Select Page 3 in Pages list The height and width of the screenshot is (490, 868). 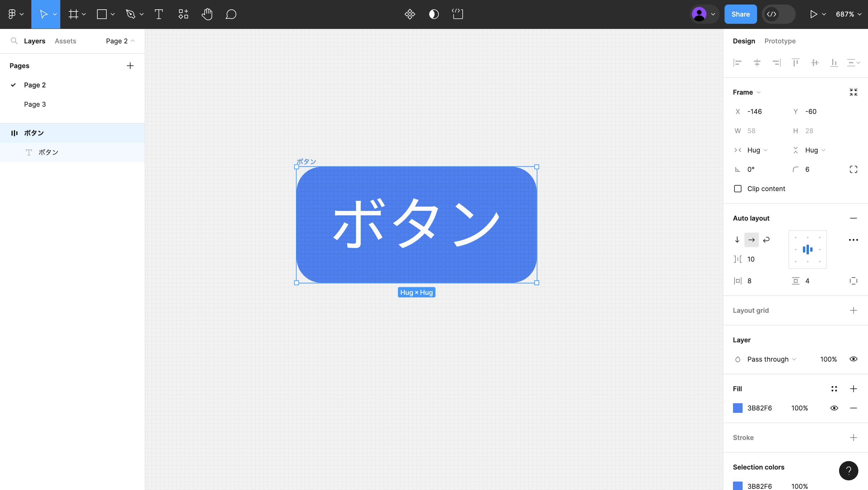[35, 104]
